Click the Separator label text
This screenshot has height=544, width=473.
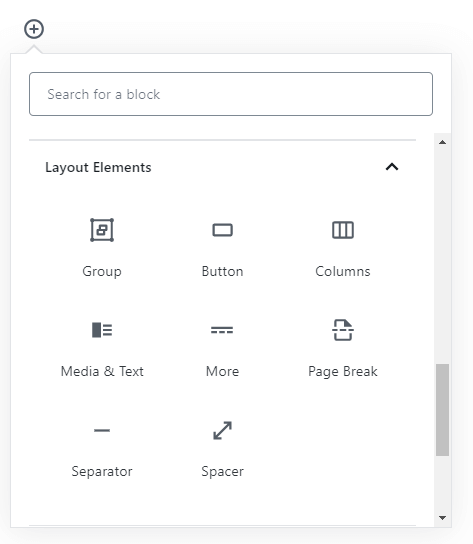pyautogui.click(x=102, y=472)
